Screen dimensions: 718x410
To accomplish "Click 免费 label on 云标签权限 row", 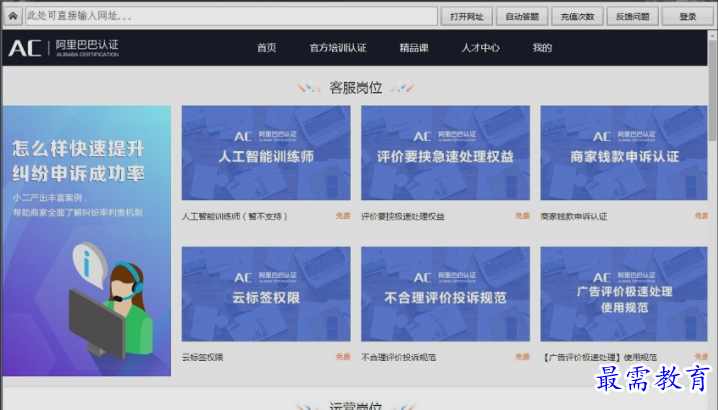I will coord(343,357).
